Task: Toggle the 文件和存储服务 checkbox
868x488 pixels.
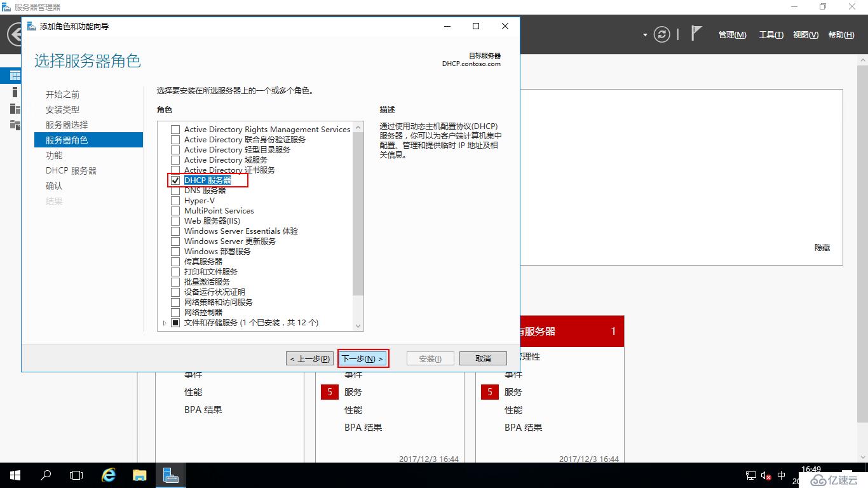Action: (x=175, y=323)
